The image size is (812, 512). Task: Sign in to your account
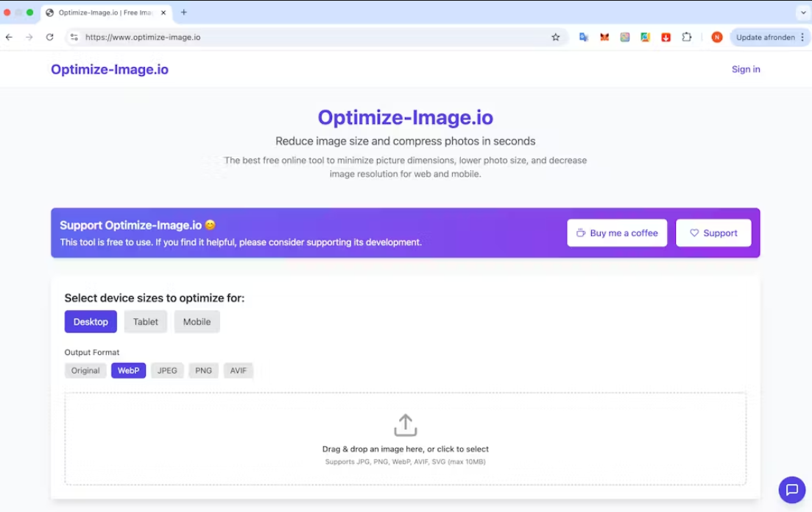(746, 69)
